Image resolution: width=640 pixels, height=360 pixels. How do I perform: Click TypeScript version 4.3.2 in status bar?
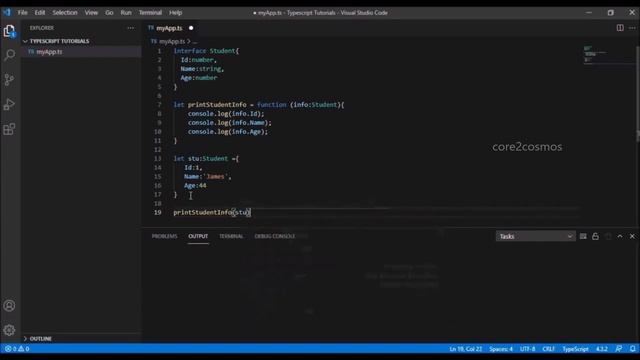click(602, 349)
